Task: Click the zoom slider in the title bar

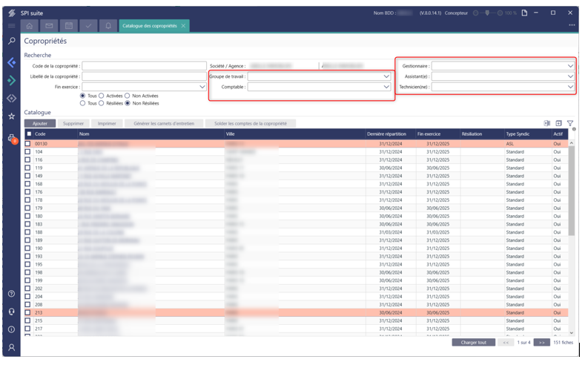Action: click(x=487, y=13)
